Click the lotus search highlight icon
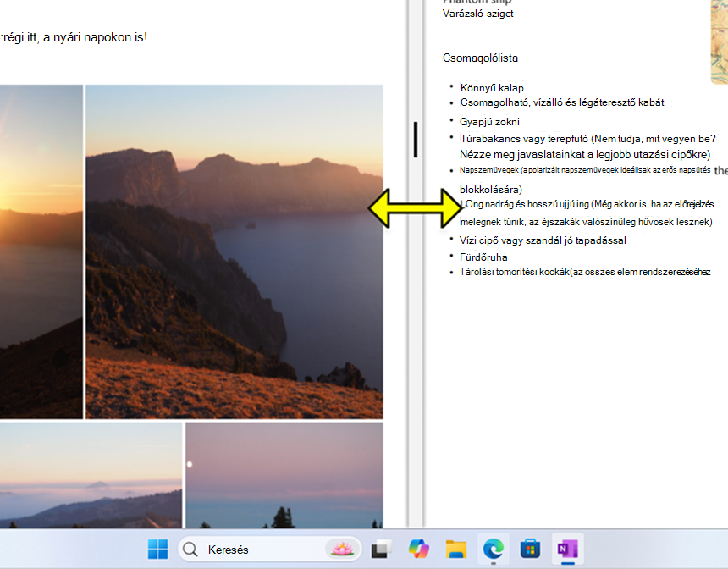This screenshot has height=569, width=728. (342, 550)
